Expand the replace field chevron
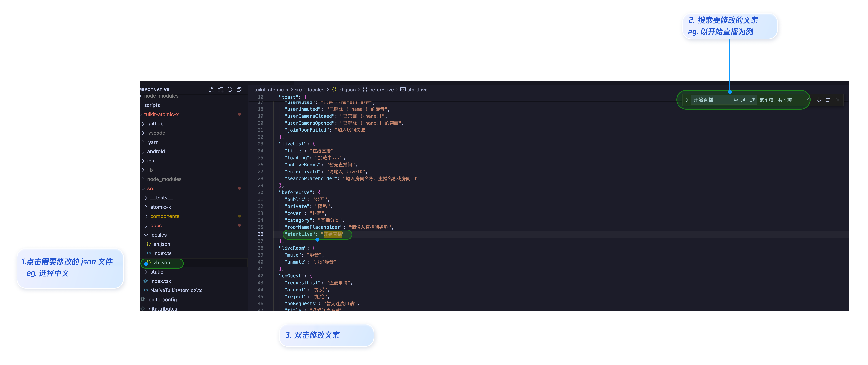868x365 pixels. click(687, 100)
